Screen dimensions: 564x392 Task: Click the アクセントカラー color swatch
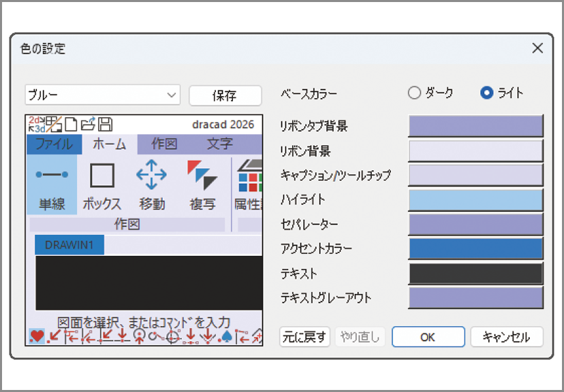475,248
